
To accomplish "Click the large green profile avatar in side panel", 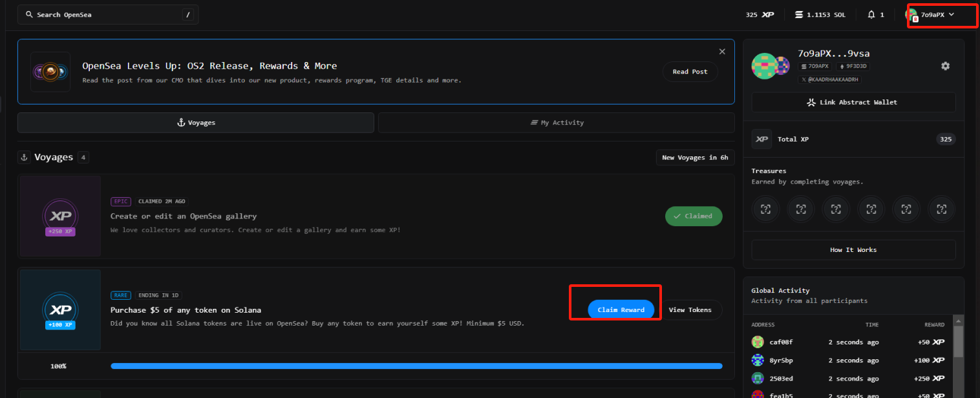I will coord(764,66).
